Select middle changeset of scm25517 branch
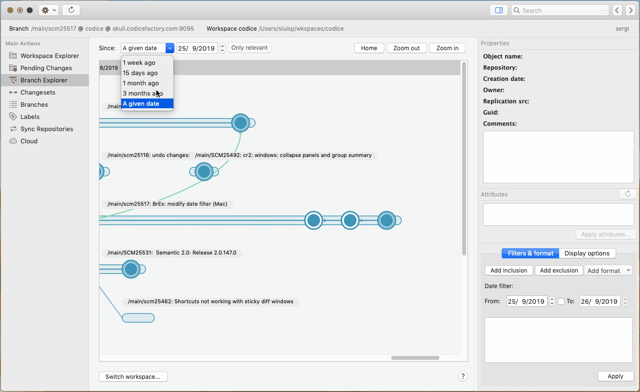The height and width of the screenshot is (392, 640). click(350, 220)
